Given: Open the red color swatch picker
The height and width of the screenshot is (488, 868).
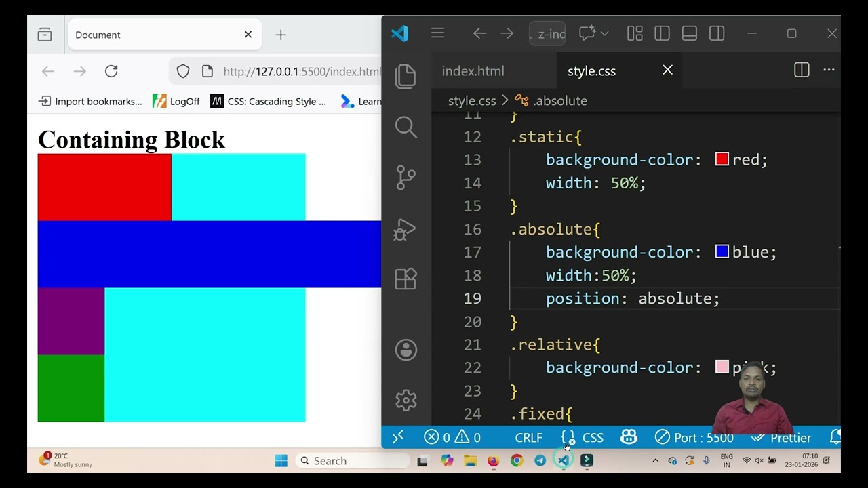Looking at the screenshot, I should click(722, 159).
